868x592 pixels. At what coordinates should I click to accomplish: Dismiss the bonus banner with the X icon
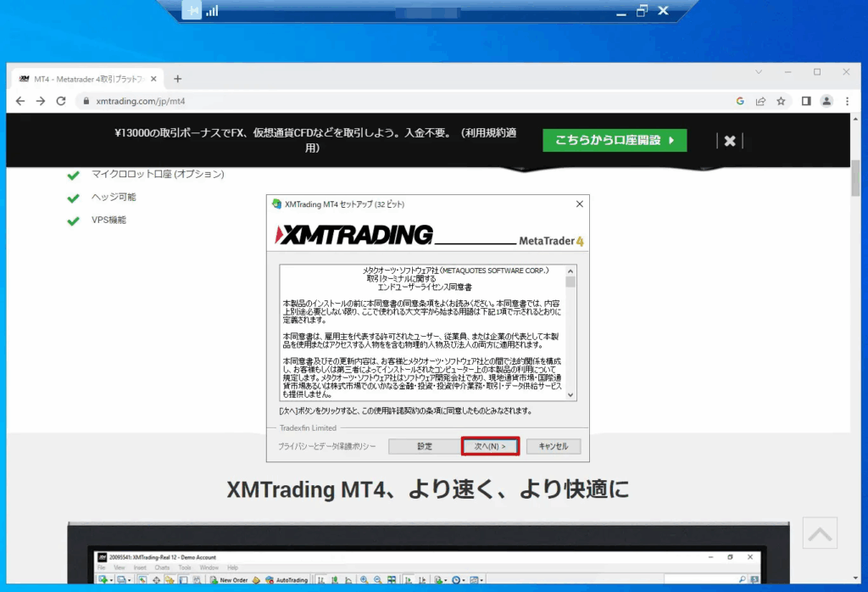(x=730, y=141)
